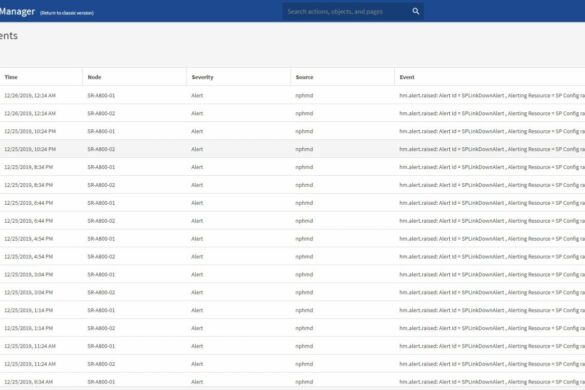
Task: Open event message for SR-A800-01 at 6:44 PM
Action: (492, 203)
